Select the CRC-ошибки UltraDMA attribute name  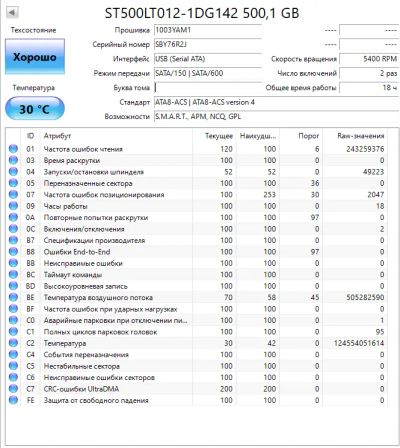[81, 389]
